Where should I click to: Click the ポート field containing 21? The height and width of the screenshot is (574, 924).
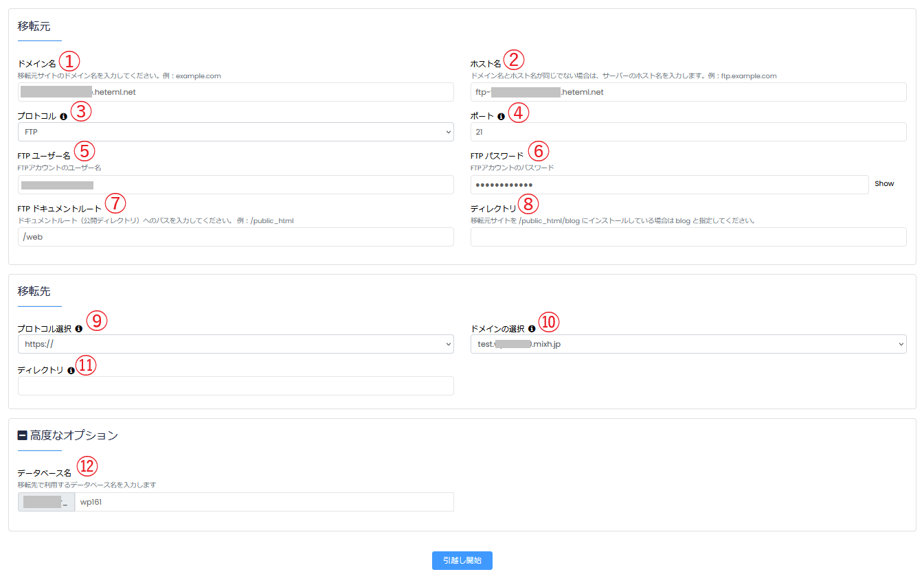tap(688, 132)
